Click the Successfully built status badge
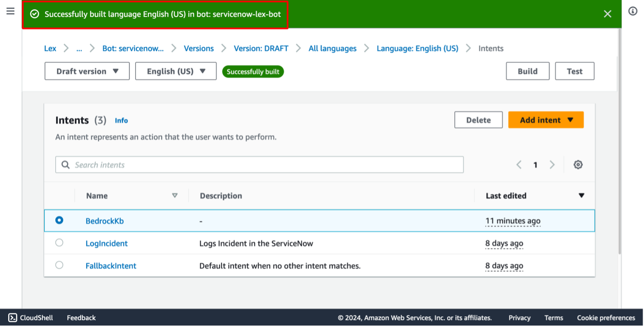644x327 pixels. (x=253, y=72)
